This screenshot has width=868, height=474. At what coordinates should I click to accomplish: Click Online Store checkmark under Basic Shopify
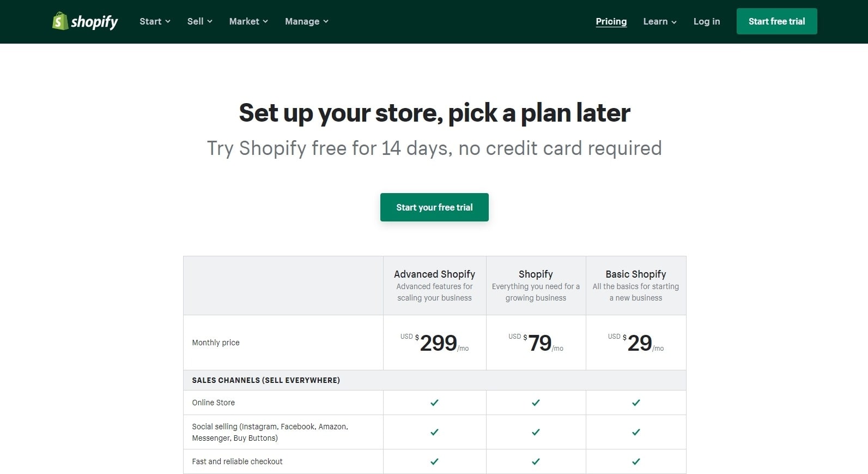(636, 403)
